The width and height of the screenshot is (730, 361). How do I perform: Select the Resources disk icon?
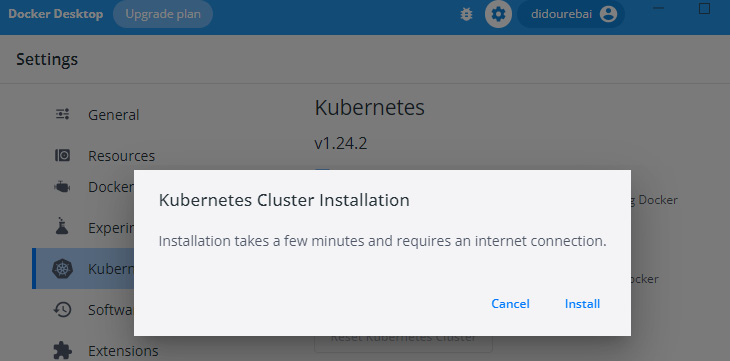(x=62, y=155)
